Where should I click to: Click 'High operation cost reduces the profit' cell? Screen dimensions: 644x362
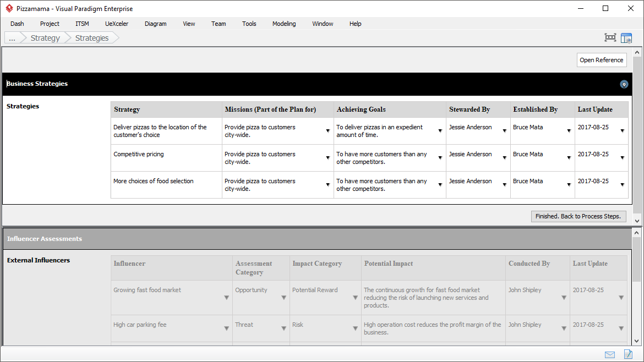433,328
